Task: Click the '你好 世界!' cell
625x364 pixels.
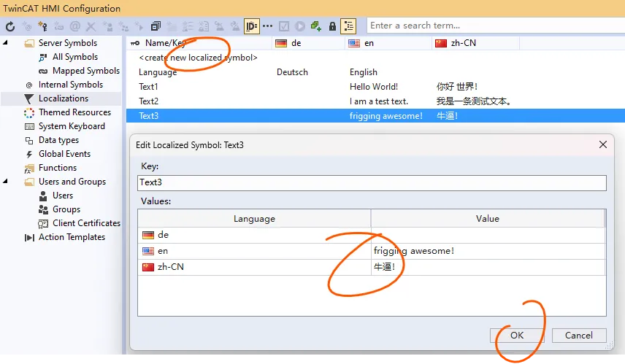Action: 457,87
